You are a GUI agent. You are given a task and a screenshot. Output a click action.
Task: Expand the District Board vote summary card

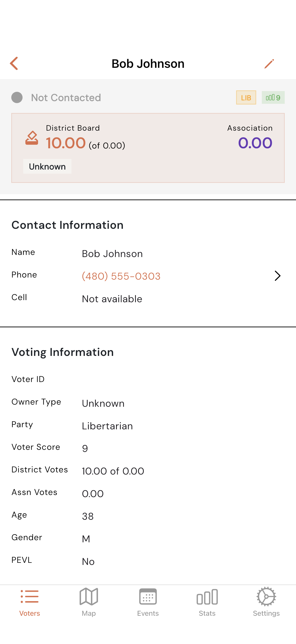(x=148, y=148)
